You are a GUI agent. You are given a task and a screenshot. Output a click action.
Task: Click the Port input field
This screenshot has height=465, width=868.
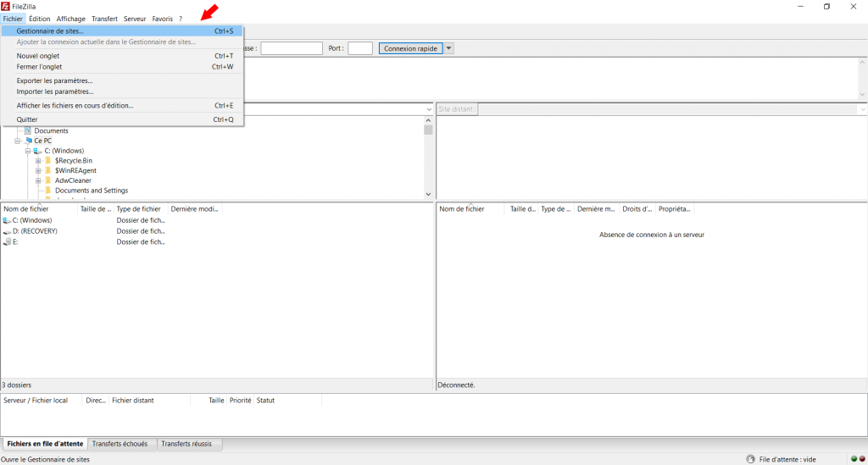tap(360, 48)
